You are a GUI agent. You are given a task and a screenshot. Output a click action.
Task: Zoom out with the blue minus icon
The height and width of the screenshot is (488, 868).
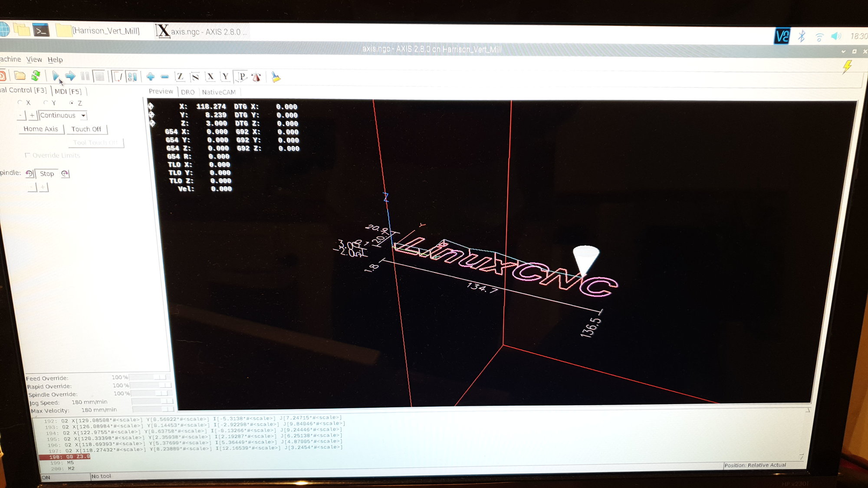[164, 77]
